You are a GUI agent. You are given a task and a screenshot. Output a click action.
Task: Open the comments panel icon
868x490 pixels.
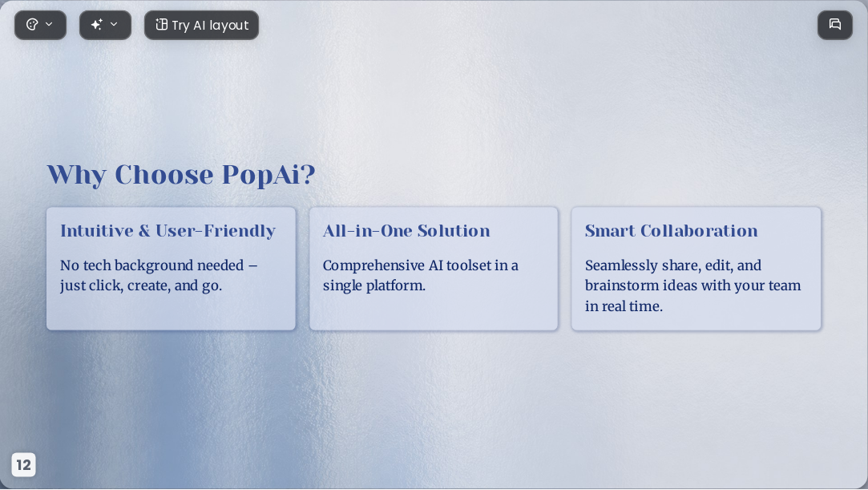point(835,25)
